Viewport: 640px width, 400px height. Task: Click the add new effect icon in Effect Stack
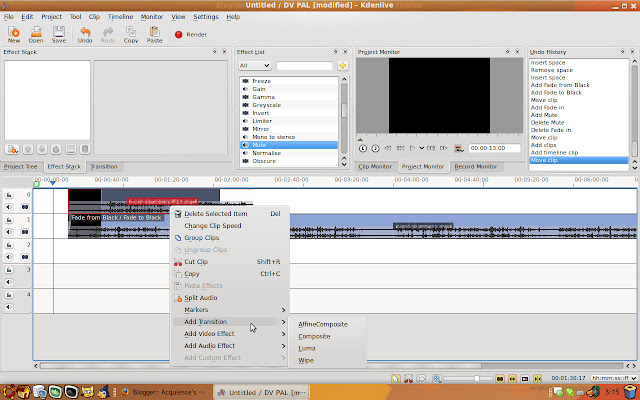[12, 149]
